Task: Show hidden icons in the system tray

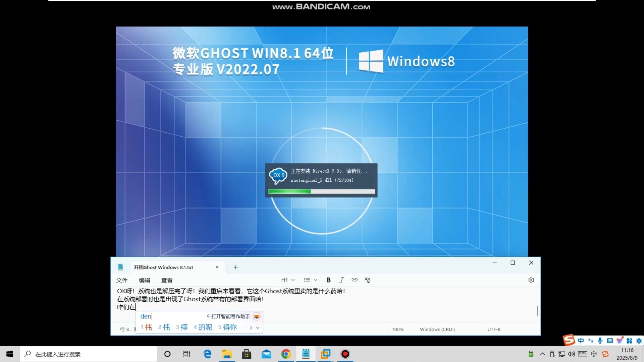Action: [542, 354]
